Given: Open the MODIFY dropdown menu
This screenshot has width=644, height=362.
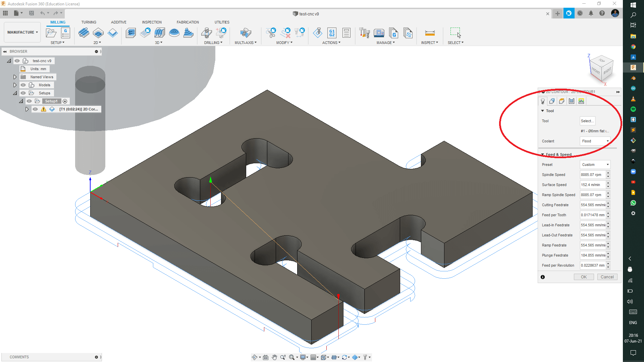Looking at the screenshot, I should point(284,43).
